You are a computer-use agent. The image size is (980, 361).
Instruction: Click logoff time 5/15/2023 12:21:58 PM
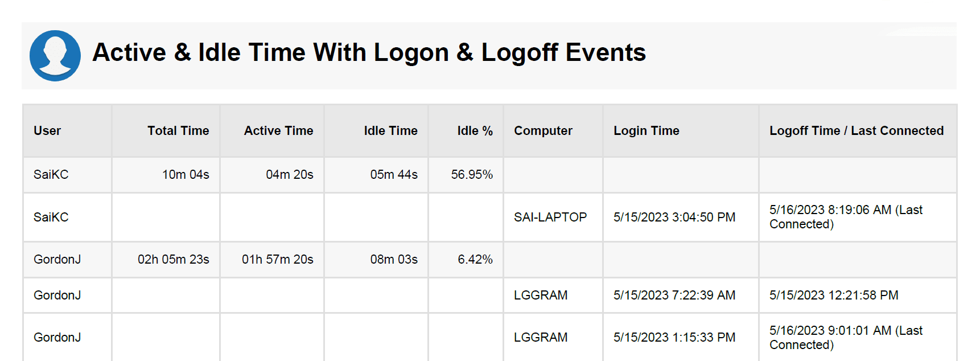833,296
